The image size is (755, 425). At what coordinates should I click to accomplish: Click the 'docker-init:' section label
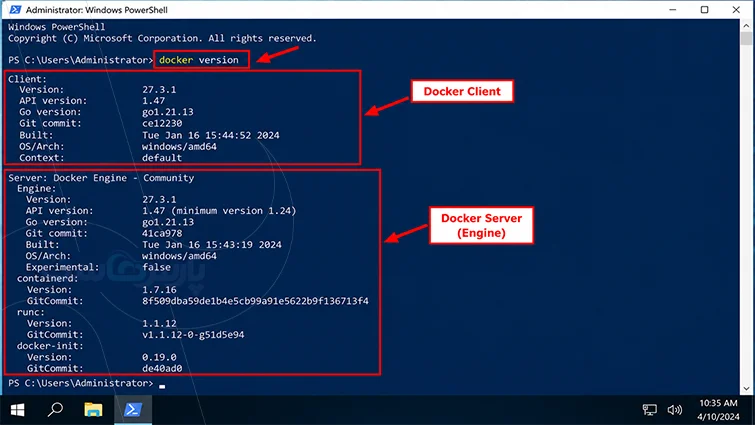[x=50, y=346]
